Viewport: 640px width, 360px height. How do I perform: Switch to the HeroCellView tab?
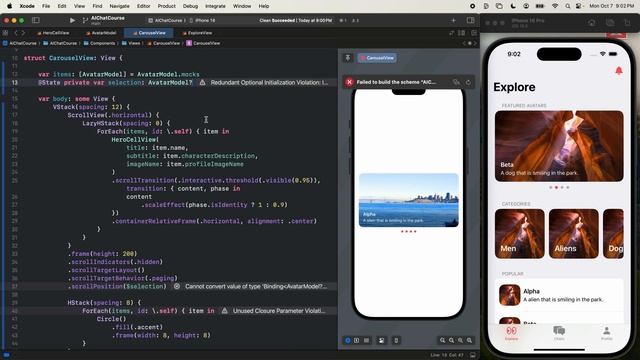(x=53, y=33)
